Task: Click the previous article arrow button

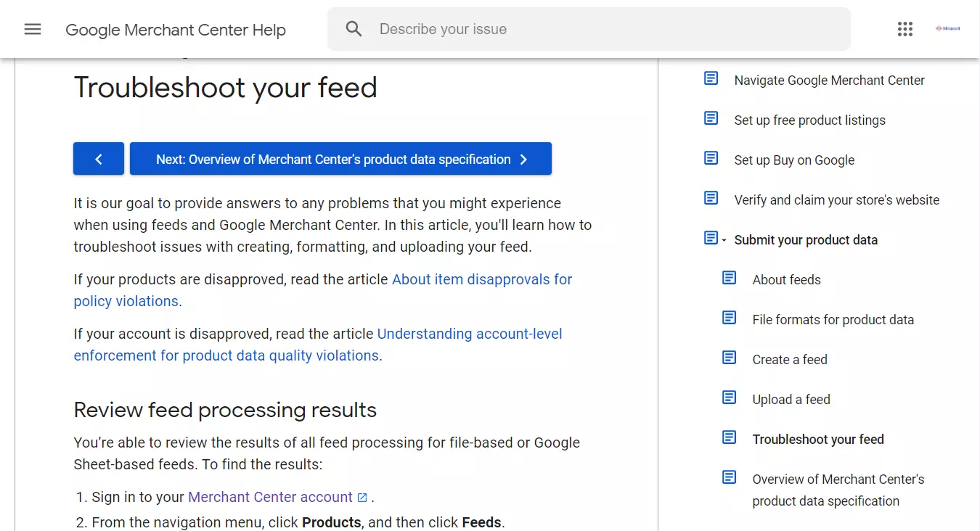Action: click(x=99, y=159)
